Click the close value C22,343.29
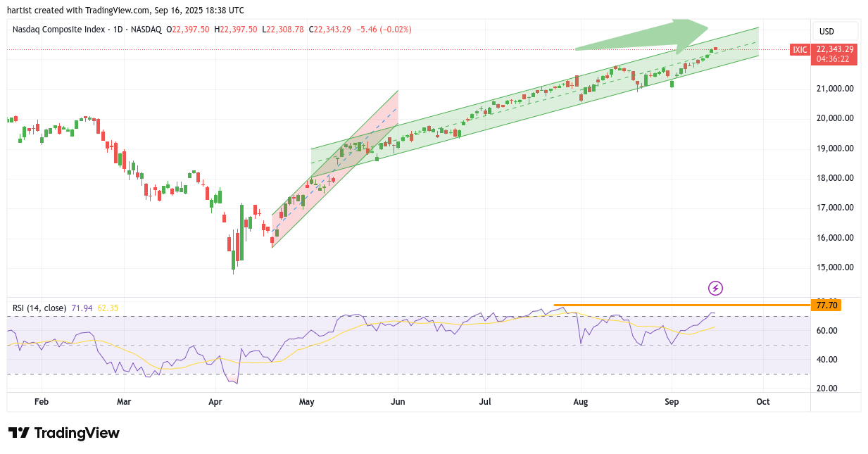The height and width of the screenshot is (454, 868). pyautogui.click(x=330, y=30)
